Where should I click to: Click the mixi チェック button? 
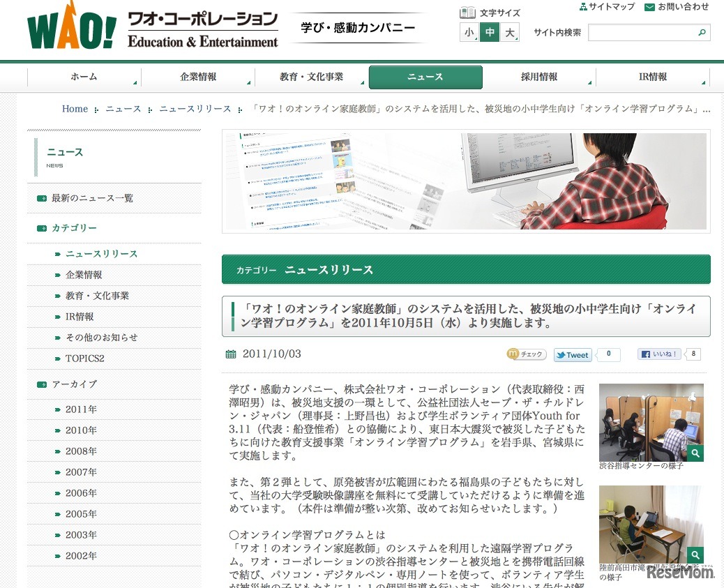pos(527,354)
